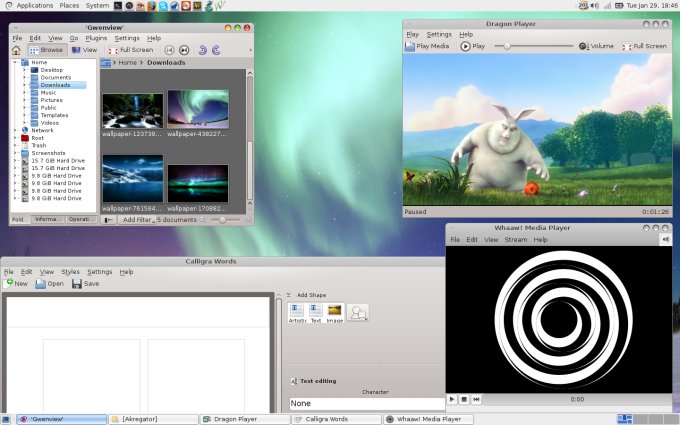Toggle sidebar with button left of Add Filter
The height and width of the screenshot is (425, 680).
[109, 220]
